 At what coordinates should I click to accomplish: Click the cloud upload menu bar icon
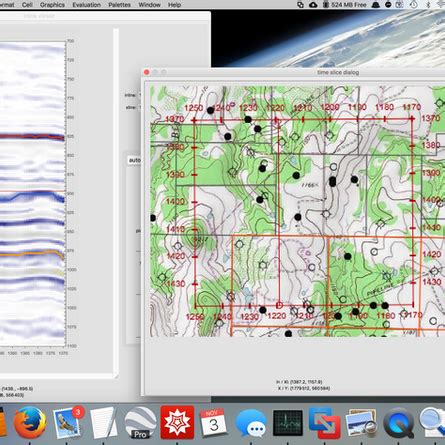point(313,5)
